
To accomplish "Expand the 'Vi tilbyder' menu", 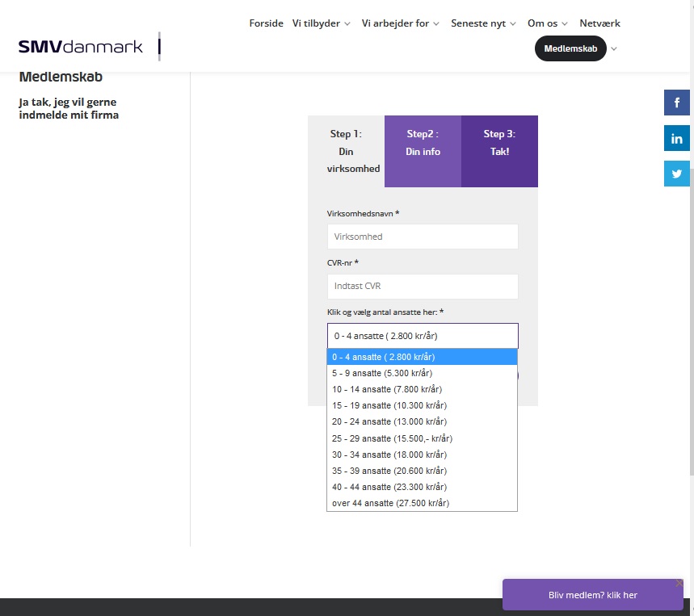I will (321, 23).
